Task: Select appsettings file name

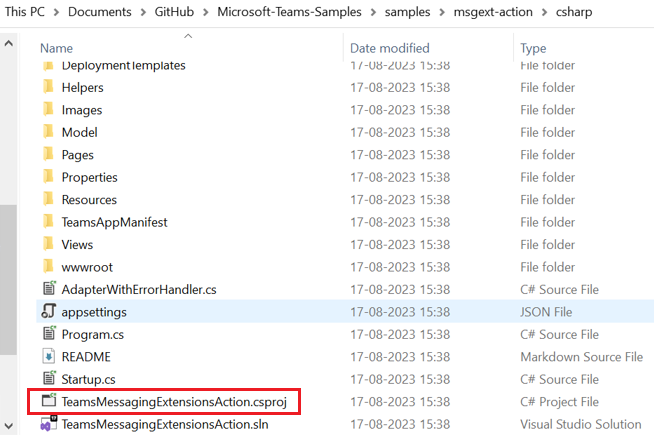Action: 94,312
